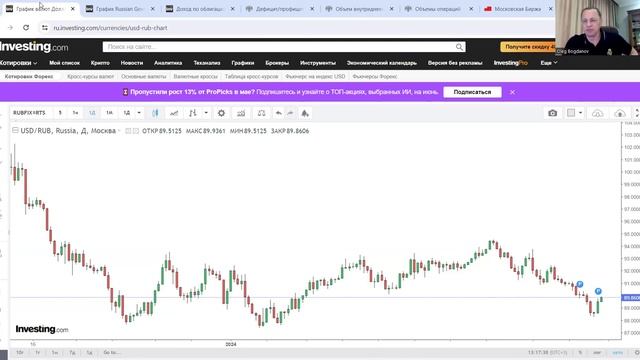
Task: Open the interval dropdown arrow
Action: pos(139,113)
